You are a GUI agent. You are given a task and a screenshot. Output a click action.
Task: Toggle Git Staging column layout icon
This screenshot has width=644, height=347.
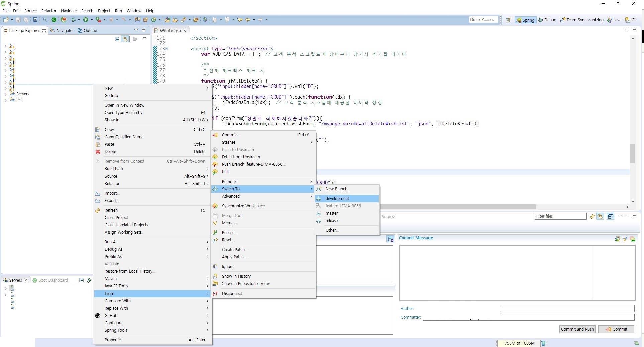(x=611, y=216)
